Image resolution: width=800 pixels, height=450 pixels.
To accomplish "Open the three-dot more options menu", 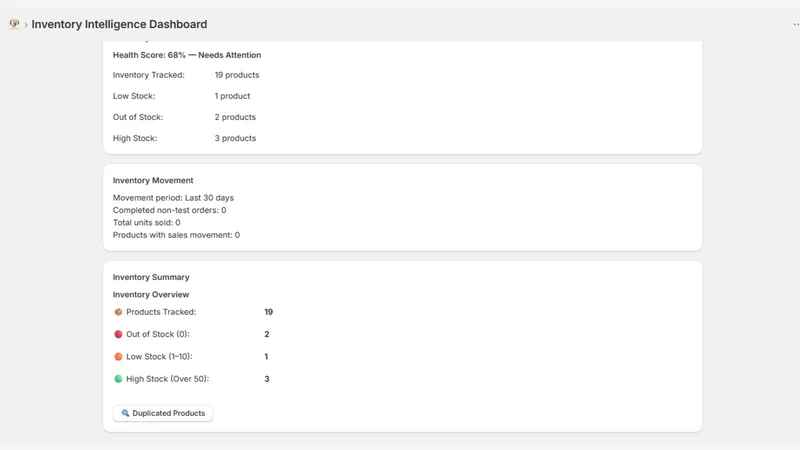I will click(796, 24).
